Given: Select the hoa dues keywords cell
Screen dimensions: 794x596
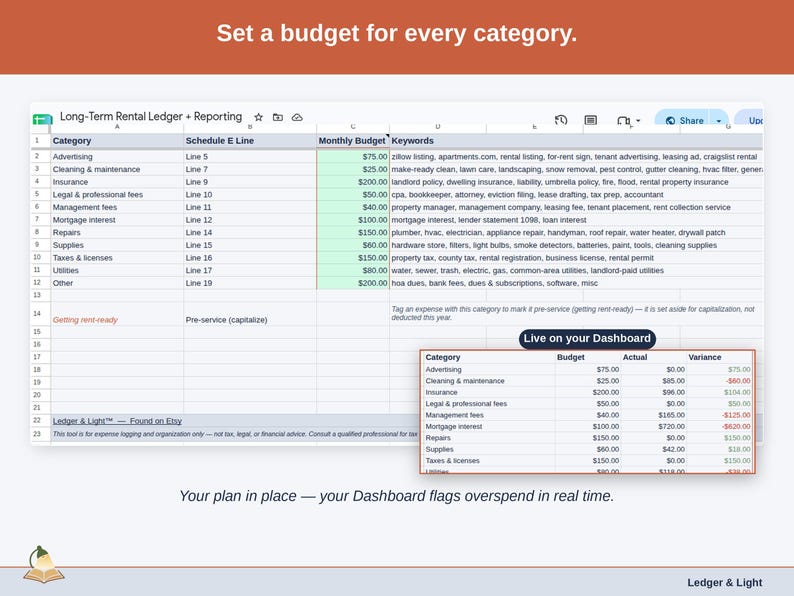Looking at the screenshot, I should (x=576, y=283).
